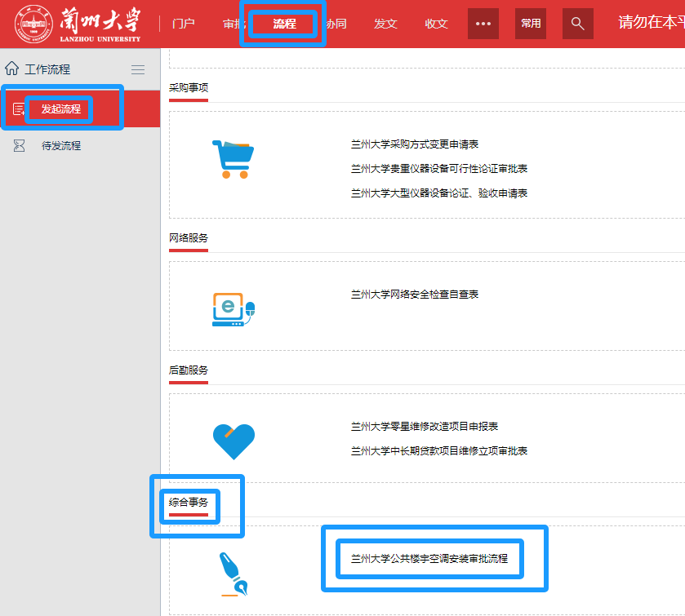Switch to the 门户 tab
Viewport: 685px width, 616px height.
click(184, 24)
